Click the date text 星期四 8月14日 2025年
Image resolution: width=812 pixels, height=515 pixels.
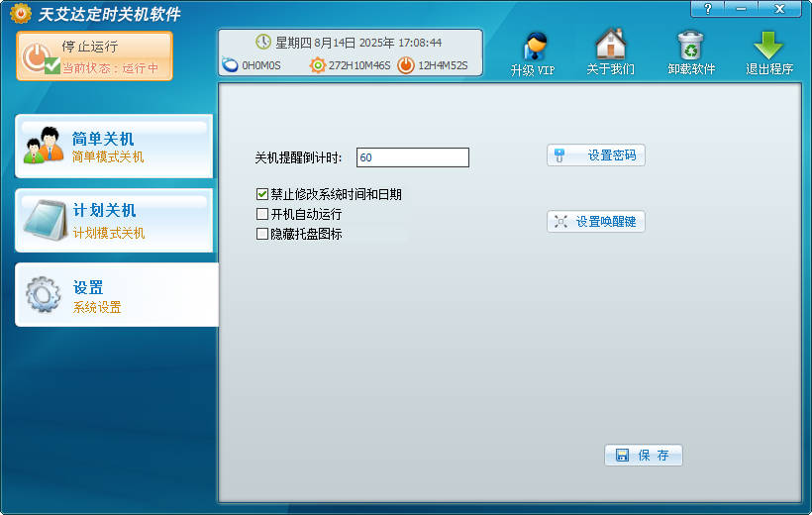point(335,43)
